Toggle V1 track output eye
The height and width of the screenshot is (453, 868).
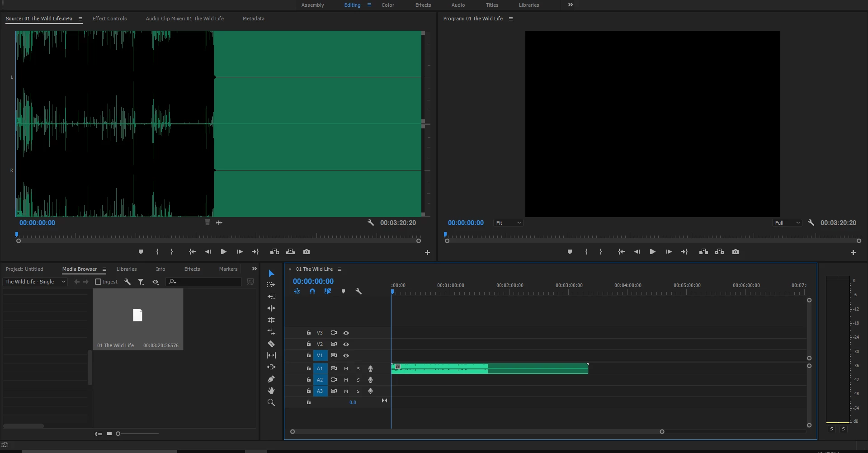(x=346, y=355)
